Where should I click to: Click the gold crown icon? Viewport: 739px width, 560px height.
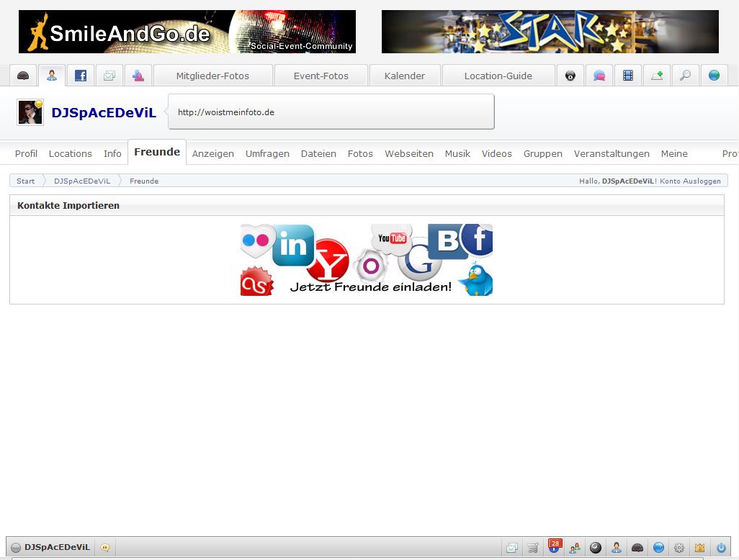pyautogui.click(x=699, y=548)
